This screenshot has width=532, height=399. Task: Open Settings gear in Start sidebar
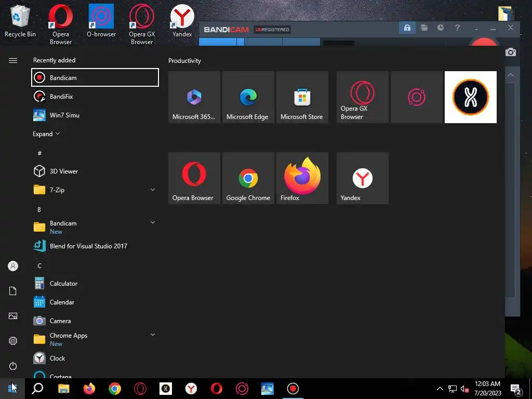point(13,341)
